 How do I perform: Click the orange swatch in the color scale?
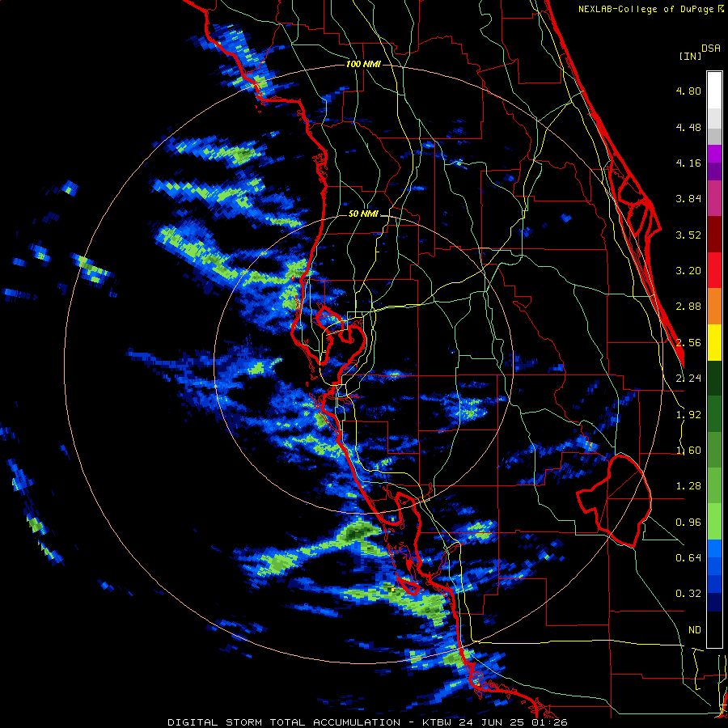pos(714,307)
